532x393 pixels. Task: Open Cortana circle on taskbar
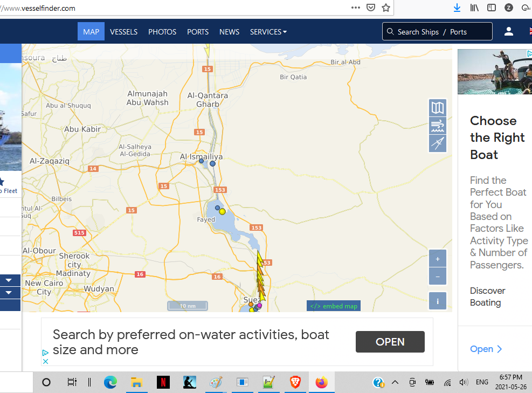coord(46,382)
